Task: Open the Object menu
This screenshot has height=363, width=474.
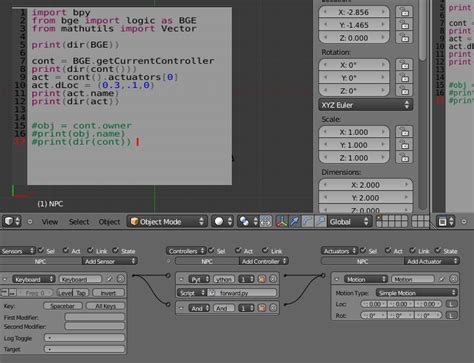Action: [109, 222]
